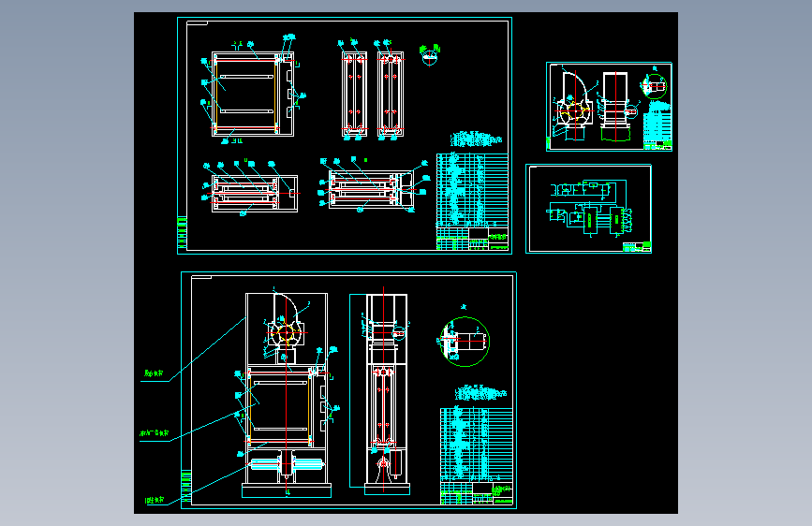Select the green detail circle in the bottom assembly sheet
The height and width of the screenshot is (526, 812).
465,342
